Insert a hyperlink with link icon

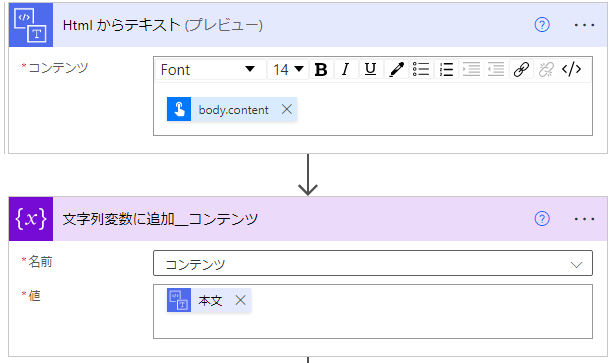(x=521, y=70)
